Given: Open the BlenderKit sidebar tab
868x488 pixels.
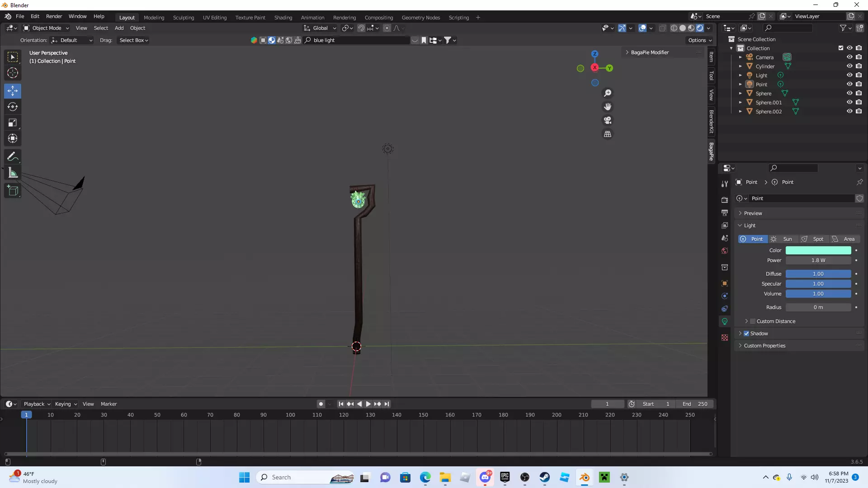Looking at the screenshot, I should pyautogui.click(x=712, y=122).
